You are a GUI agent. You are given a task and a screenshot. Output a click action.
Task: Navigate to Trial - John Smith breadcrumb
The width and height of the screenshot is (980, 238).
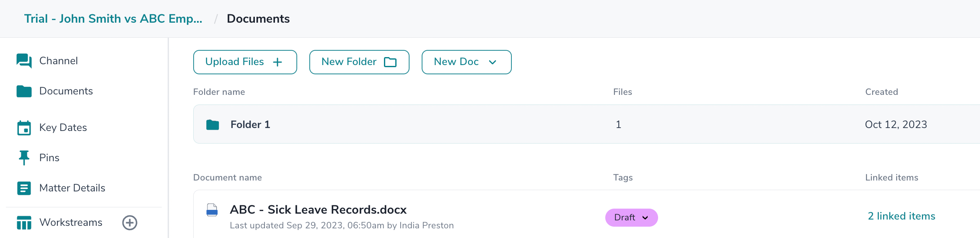pyautogui.click(x=113, y=19)
